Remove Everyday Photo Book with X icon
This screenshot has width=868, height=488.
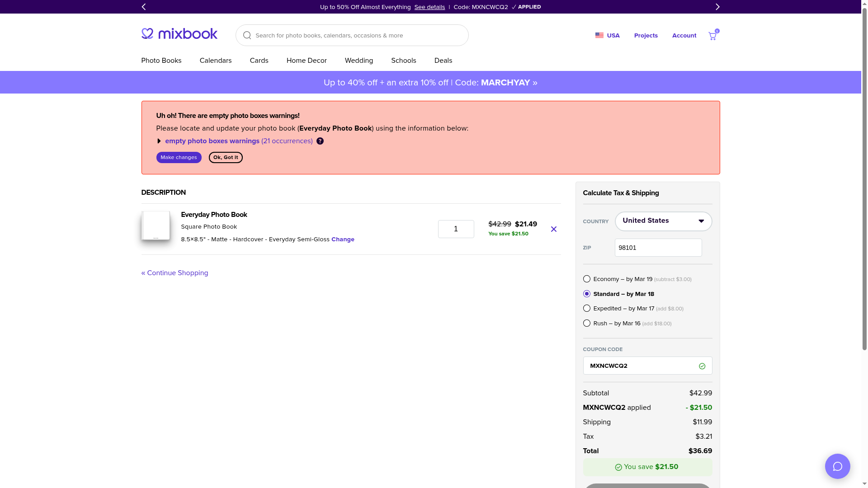click(x=553, y=229)
